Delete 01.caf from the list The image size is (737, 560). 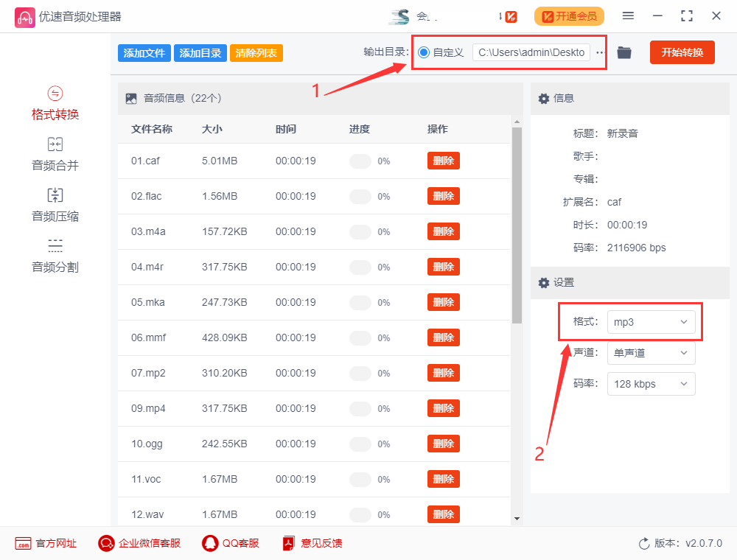pyautogui.click(x=443, y=161)
